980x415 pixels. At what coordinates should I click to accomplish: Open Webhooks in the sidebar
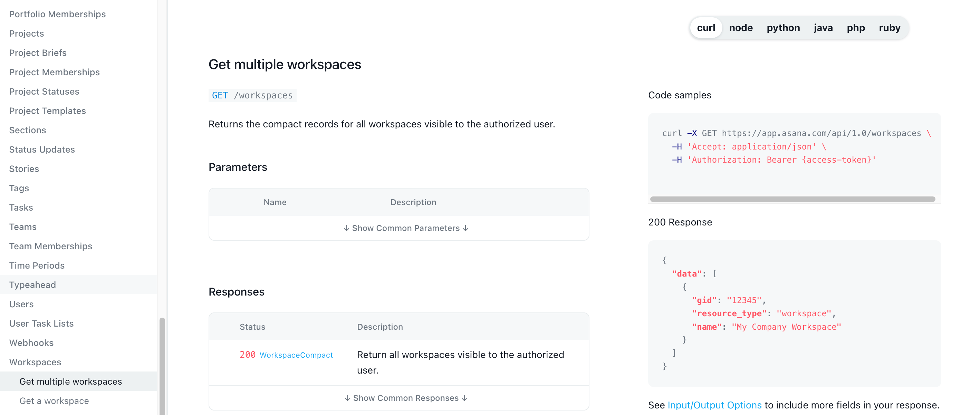point(31,343)
